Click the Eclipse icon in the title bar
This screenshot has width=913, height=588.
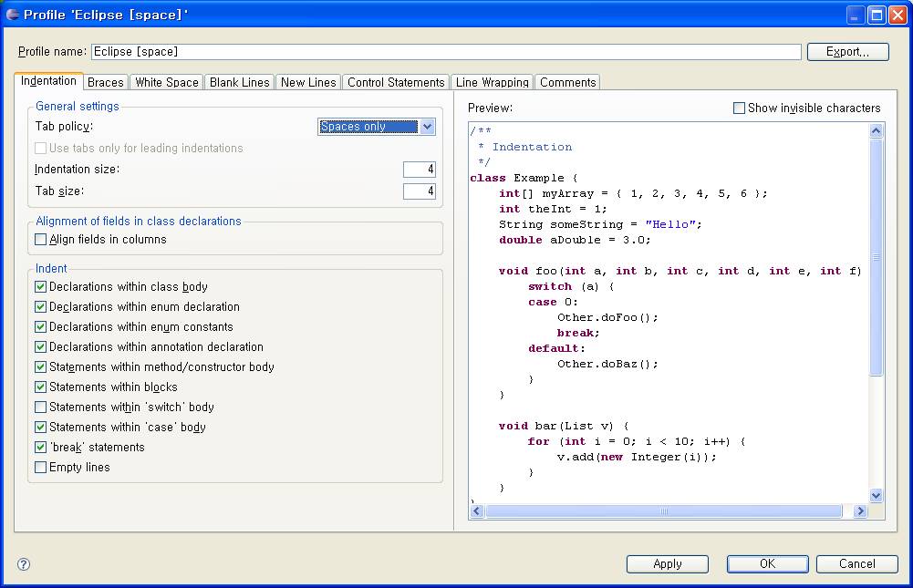[12, 14]
